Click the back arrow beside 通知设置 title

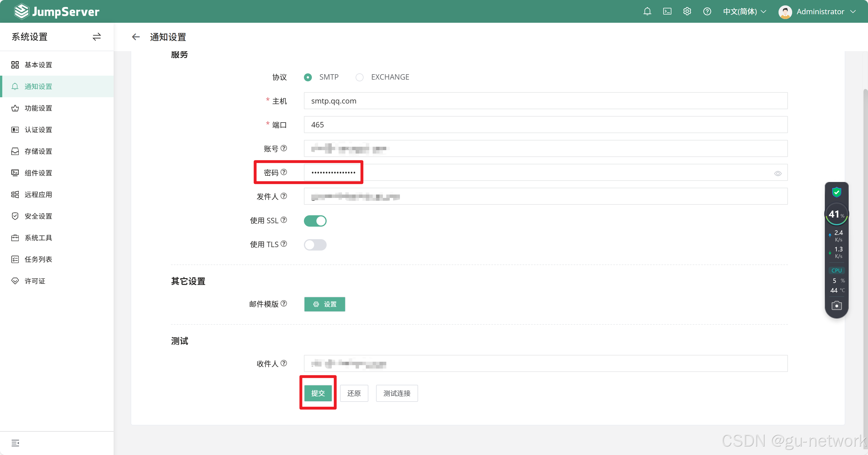click(136, 37)
